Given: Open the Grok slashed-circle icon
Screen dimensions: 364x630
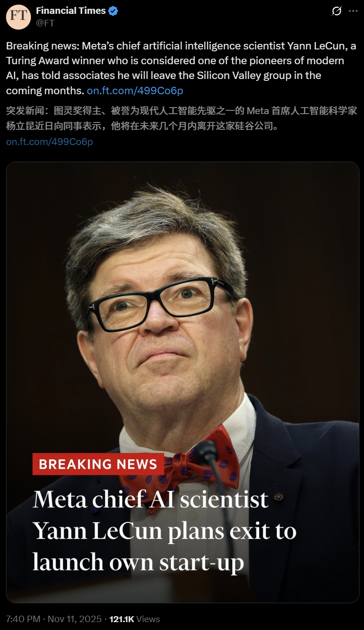Looking at the screenshot, I should click(x=337, y=11).
